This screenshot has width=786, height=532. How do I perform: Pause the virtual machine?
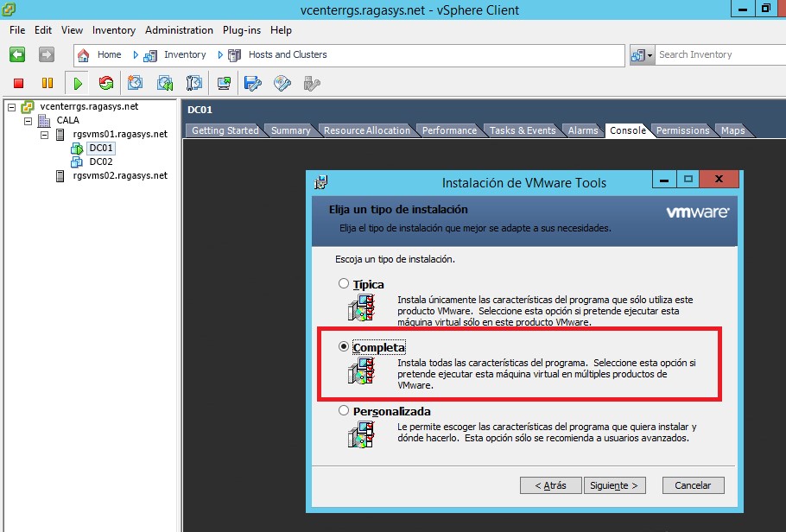coord(45,83)
